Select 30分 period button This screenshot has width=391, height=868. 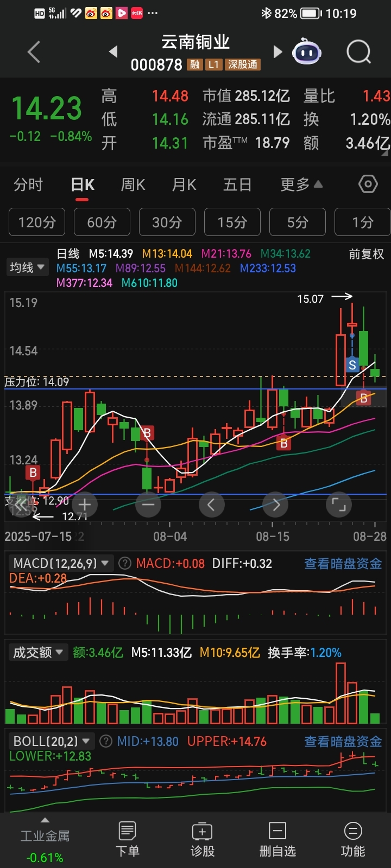(167, 222)
